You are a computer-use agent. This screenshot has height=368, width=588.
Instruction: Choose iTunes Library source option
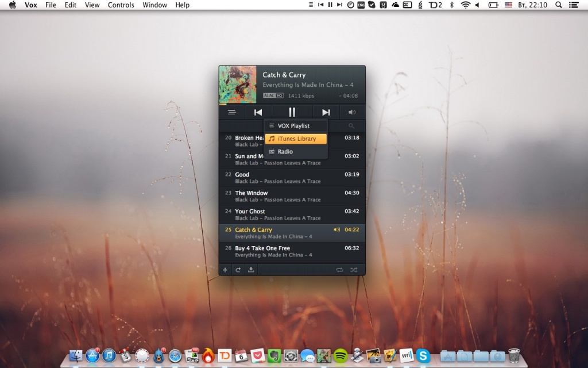(296, 139)
